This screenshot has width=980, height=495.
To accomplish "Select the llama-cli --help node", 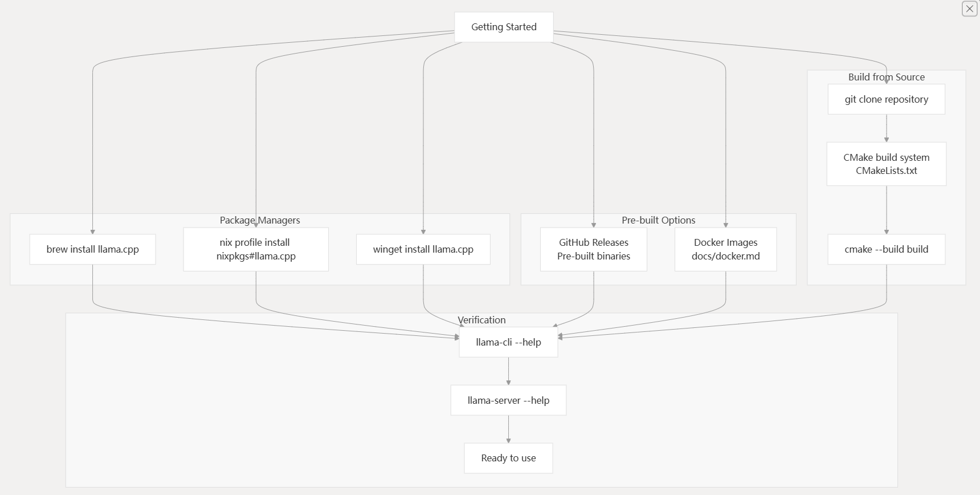I will coord(508,342).
